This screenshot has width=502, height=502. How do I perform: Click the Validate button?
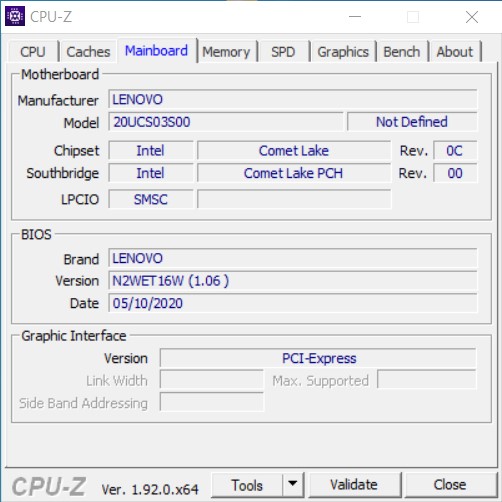(x=354, y=485)
